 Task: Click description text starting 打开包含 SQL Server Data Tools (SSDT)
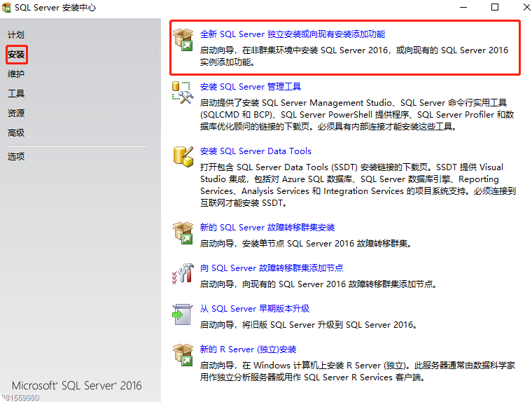[x=358, y=185]
